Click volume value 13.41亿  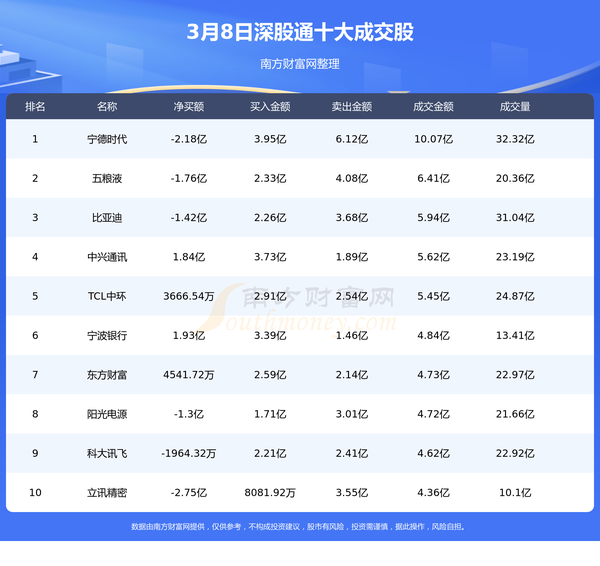(515, 336)
